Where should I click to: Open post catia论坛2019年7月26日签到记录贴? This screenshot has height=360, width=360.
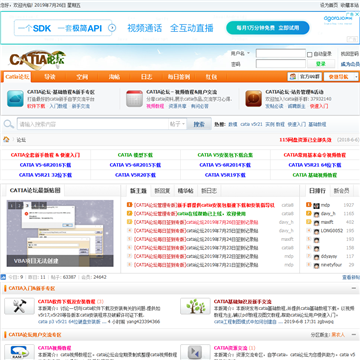222,222
